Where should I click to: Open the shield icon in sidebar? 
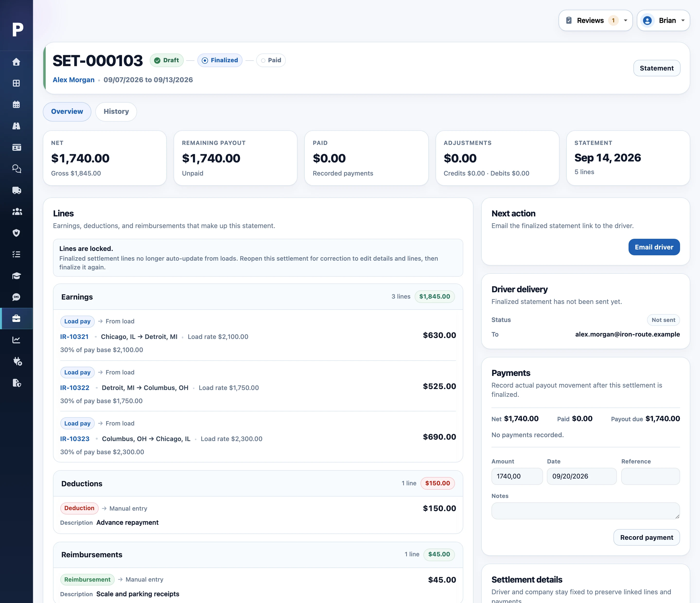16,233
